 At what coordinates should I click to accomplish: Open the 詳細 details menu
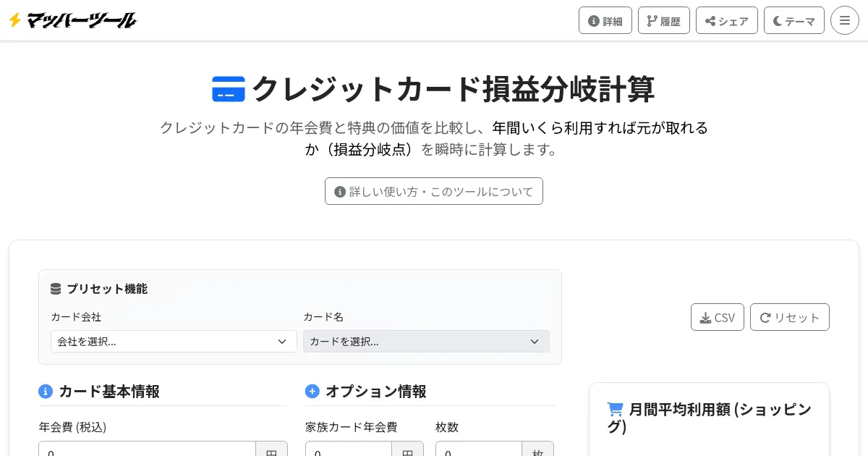pyautogui.click(x=605, y=20)
